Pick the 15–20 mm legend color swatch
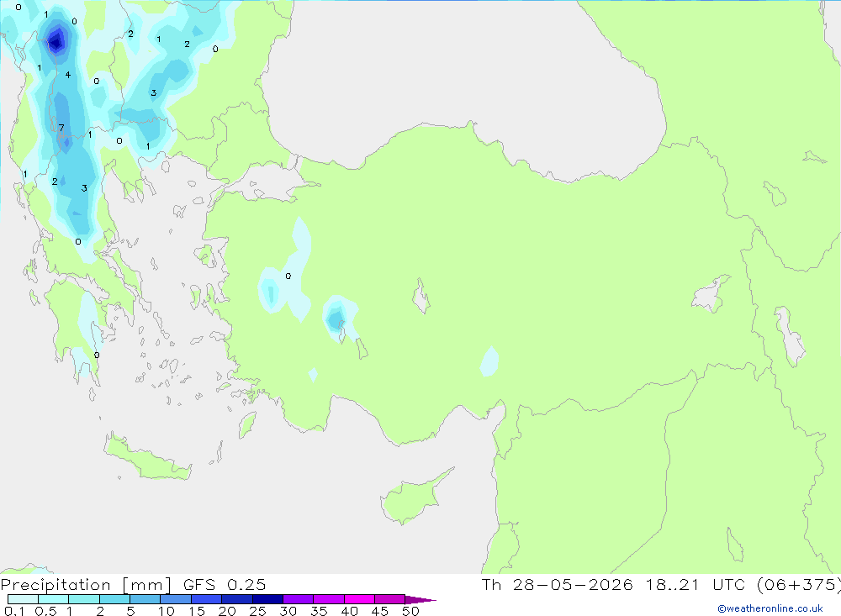This screenshot has height=616, width=841. point(207,599)
